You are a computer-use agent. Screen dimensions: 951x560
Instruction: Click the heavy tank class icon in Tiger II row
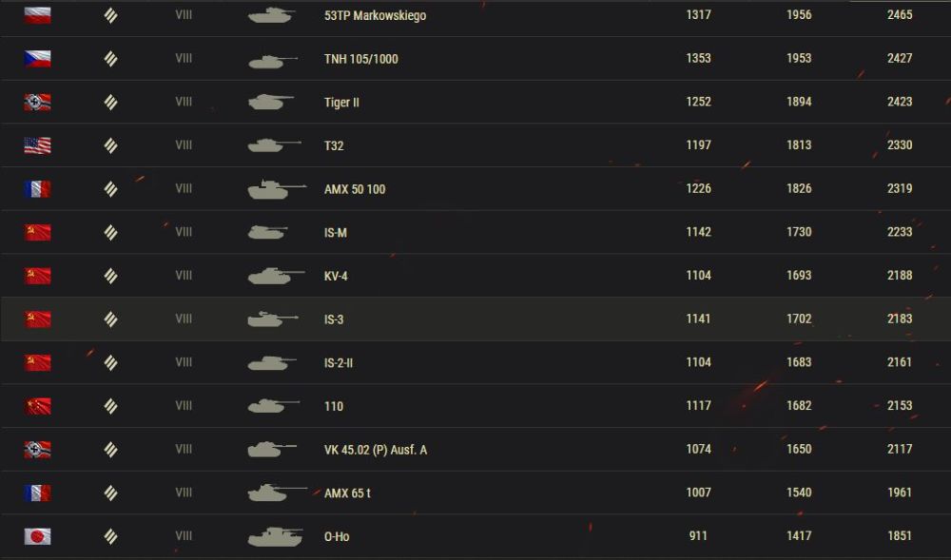pyautogui.click(x=110, y=102)
